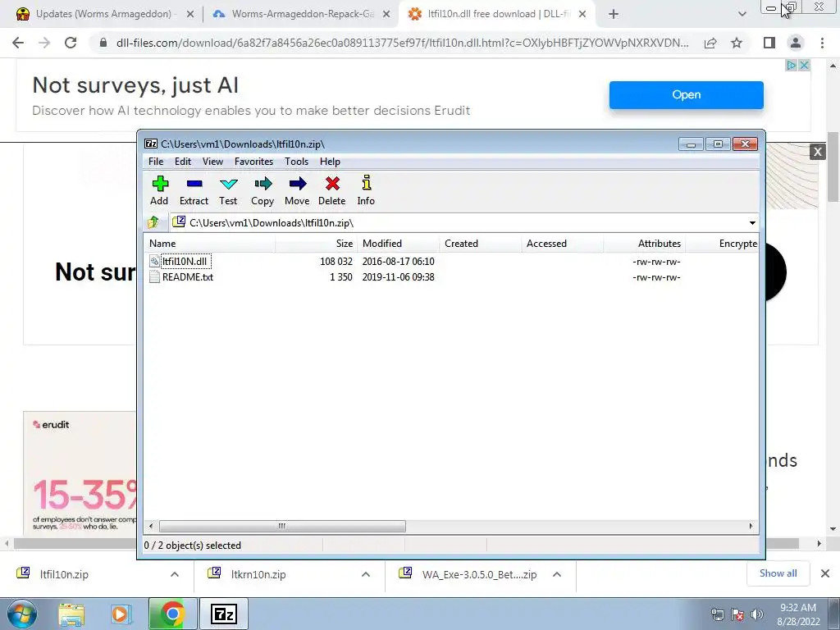Screen dimensions: 840x630
Task: Click the Add toolbar icon in 7-Zip
Action: point(160,184)
